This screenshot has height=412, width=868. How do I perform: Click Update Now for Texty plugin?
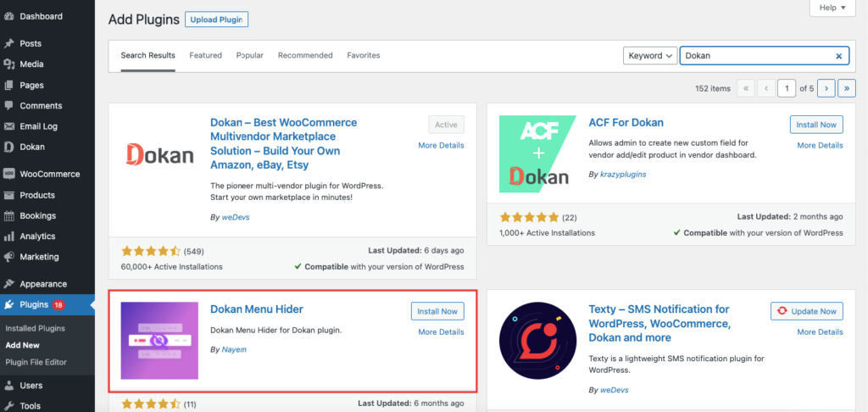[807, 311]
